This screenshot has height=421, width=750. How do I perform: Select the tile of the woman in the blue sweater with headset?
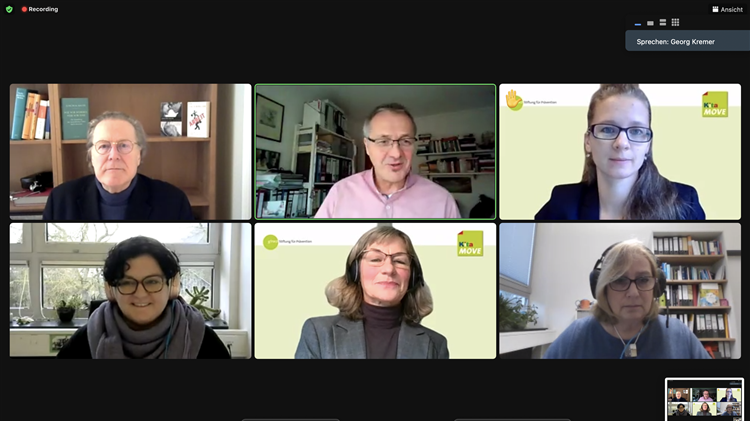coord(620,291)
